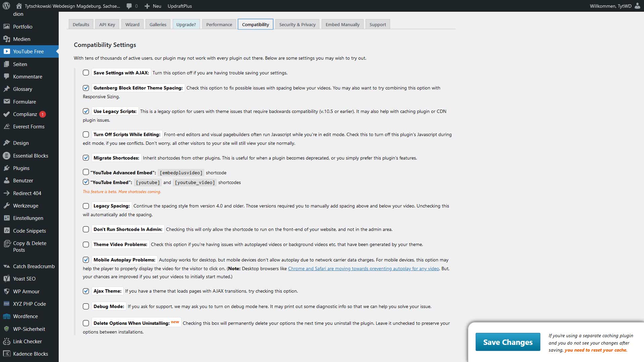
Task: Click the Glossary pin icon
Action: tap(6, 89)
